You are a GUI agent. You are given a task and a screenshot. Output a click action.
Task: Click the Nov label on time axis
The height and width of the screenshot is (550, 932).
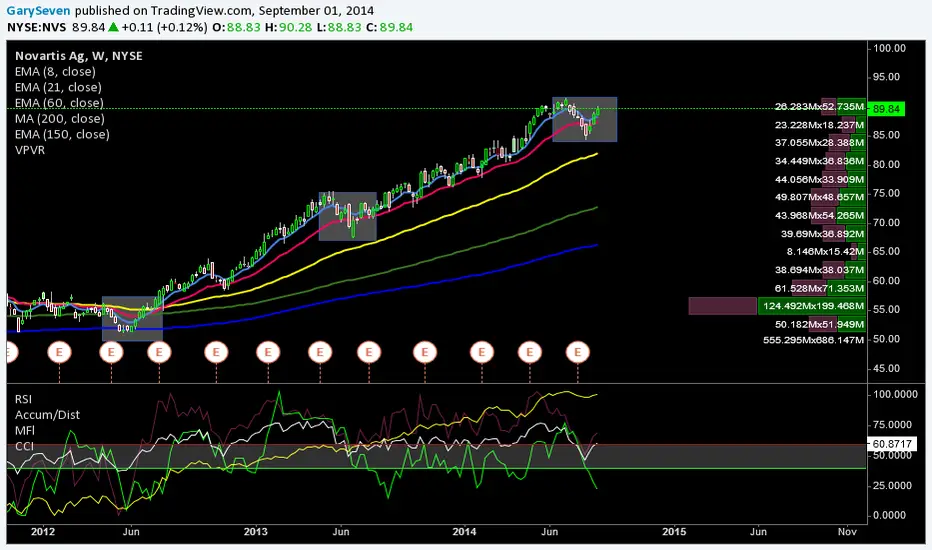coord(847,531)
